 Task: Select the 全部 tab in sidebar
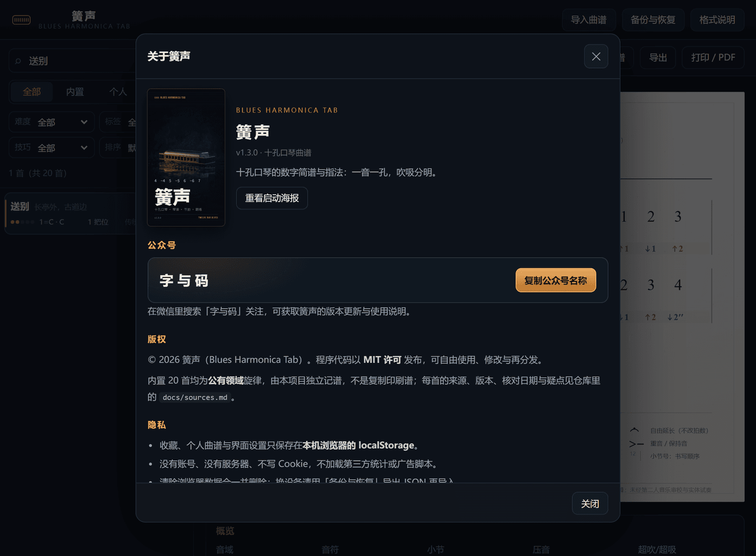click(32, 92)
